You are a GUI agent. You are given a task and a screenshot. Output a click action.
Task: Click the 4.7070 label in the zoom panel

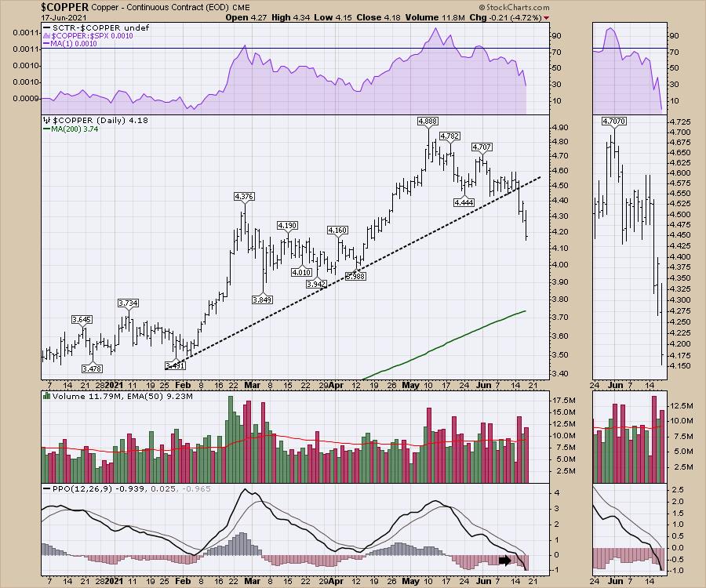[x=614, y=122]
